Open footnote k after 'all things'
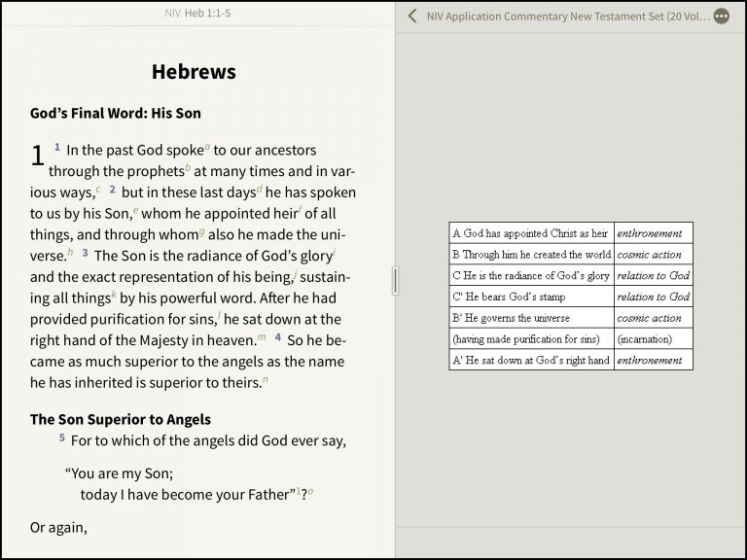The height and width of the screenshot is (560, 747). click(114, 295)
